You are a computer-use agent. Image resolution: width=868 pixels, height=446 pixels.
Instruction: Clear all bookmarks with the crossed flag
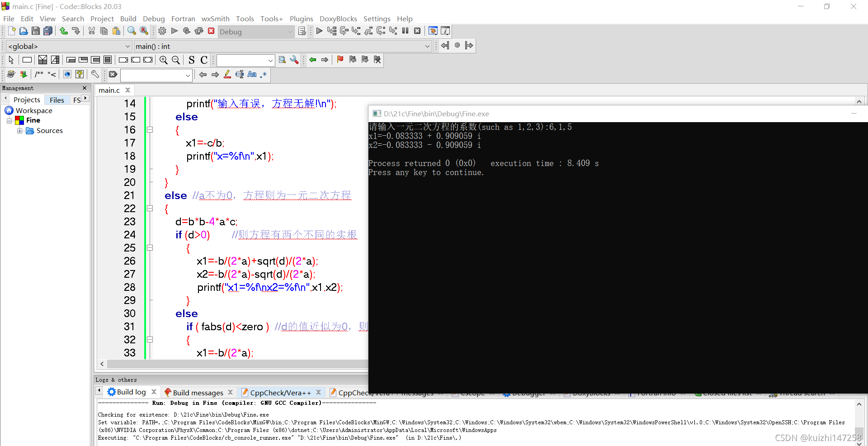click(377, 60)
